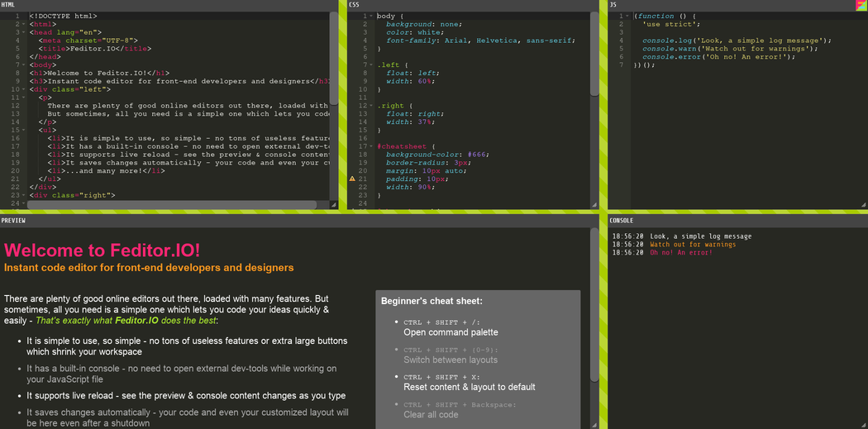Select the CONSOLE panel header

click(x=621, y=221)
